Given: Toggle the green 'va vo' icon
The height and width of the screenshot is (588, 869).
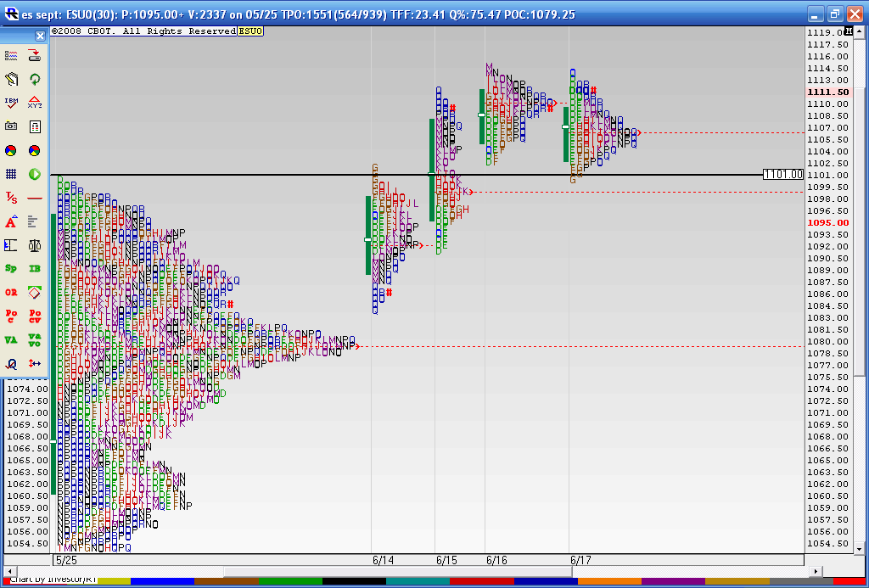Looking at the screenshot, I should tap(34, 339).
